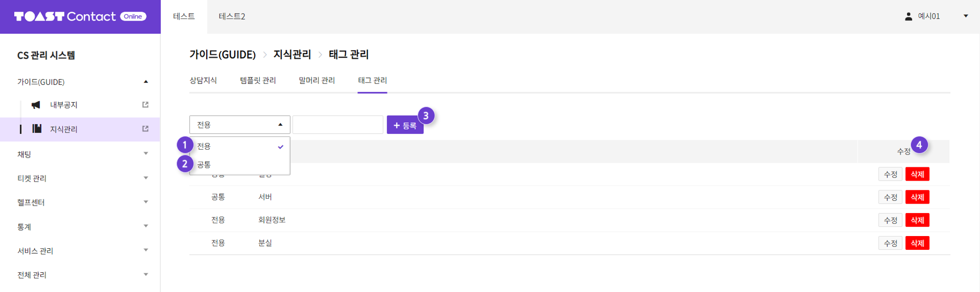Focus the tag name input field
980x292 pixels.
(x=338, y=125)
